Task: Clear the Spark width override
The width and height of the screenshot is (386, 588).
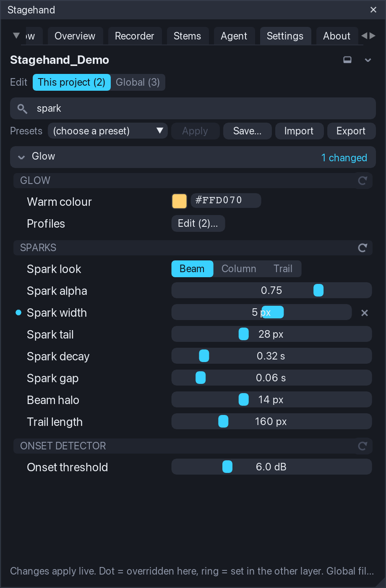Action: click(365, 312)
